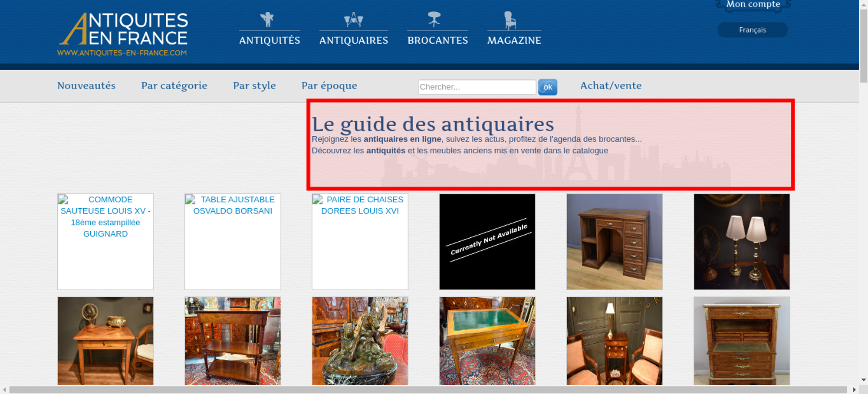Open the Mon compte link
This screenshot has height=394, width=868.
[x=753, y=4]
